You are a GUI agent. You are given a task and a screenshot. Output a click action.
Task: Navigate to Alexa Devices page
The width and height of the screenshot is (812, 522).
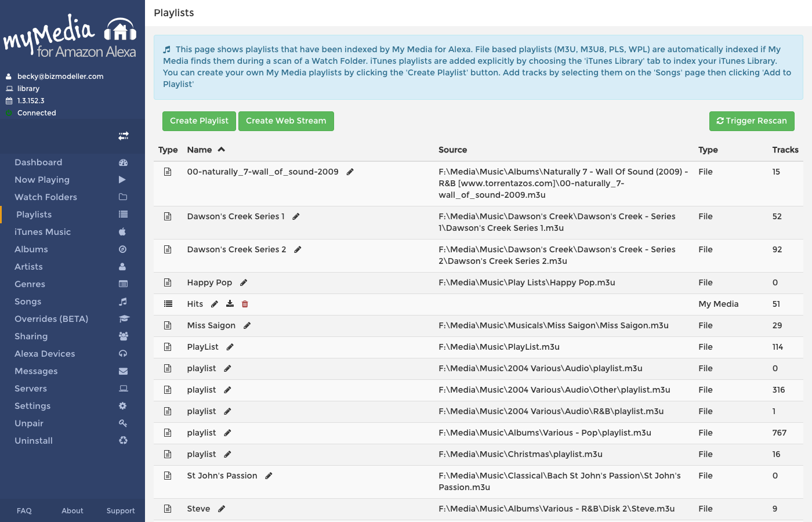[x=45, y=354]
